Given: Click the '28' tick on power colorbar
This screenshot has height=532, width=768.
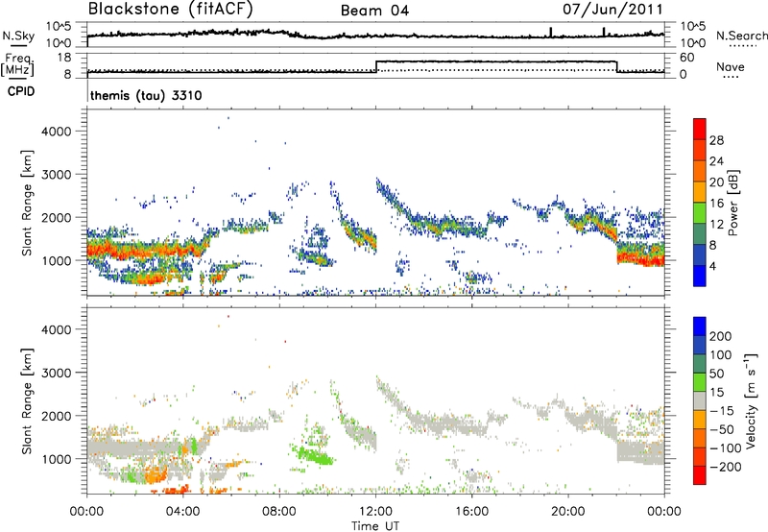Looking at the screenshot, I should [716, 140].
